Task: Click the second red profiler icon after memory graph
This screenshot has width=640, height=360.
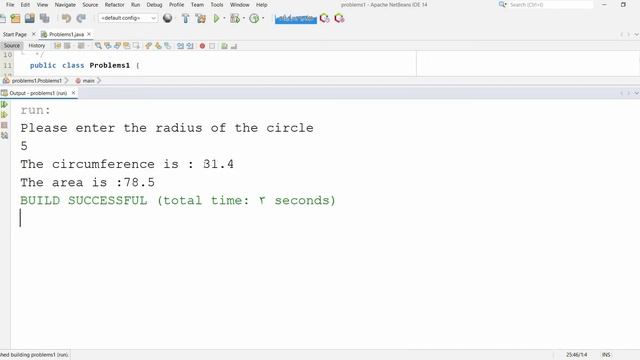Action: [x=339, y=18]
